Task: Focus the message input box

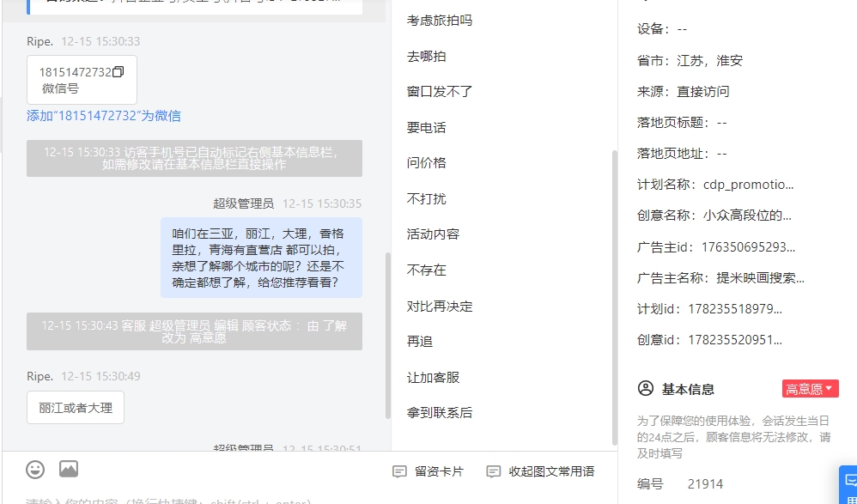Action: pyautogui.click(x=310, y=500)
